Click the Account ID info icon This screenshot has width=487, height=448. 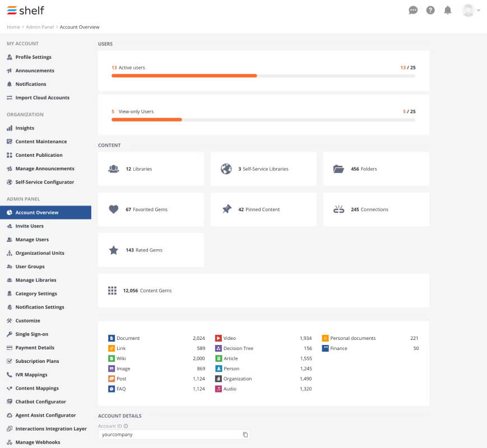(x=126, y=426)
